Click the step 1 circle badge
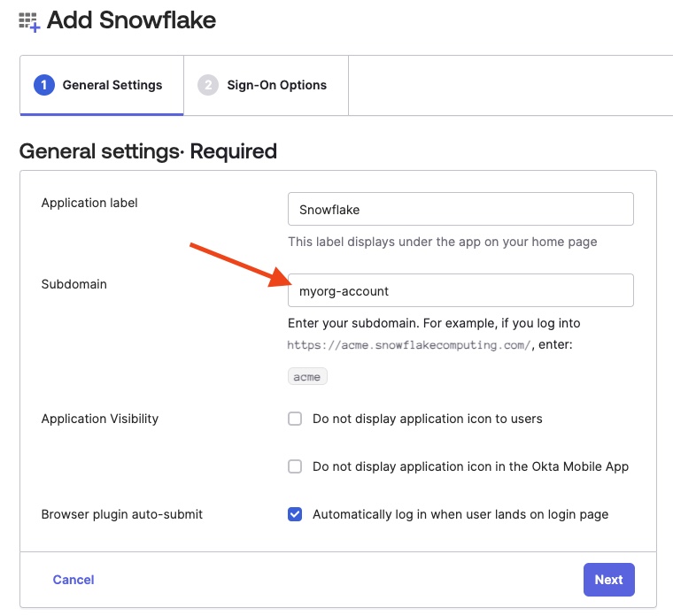 [44, 85]
